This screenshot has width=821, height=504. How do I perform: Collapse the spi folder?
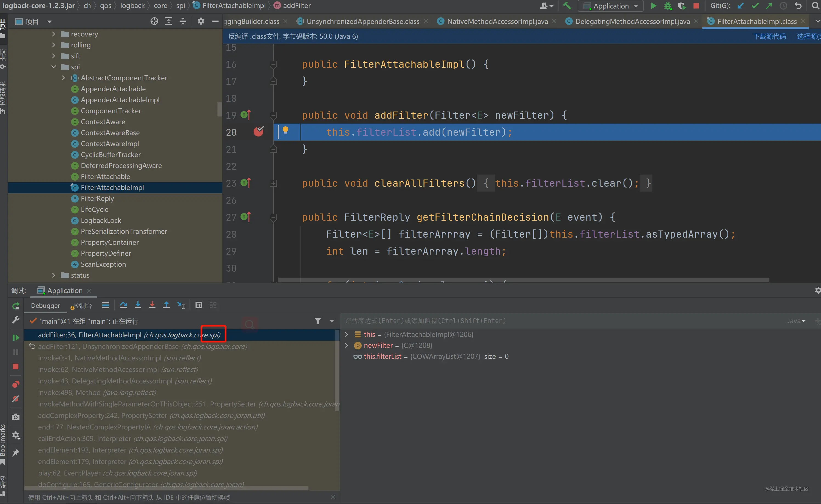click(x=53, y=67)
